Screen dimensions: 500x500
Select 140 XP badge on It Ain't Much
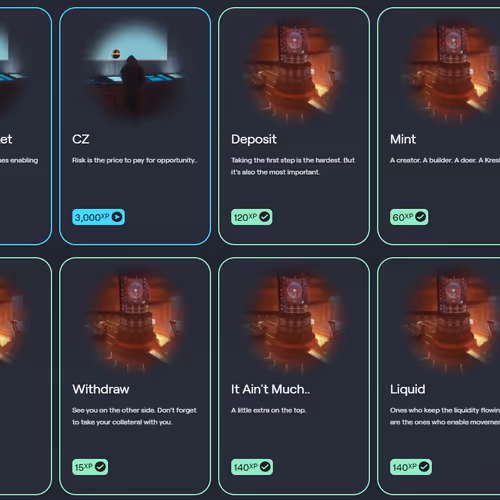pyautogui.click(x=252, y=467)
